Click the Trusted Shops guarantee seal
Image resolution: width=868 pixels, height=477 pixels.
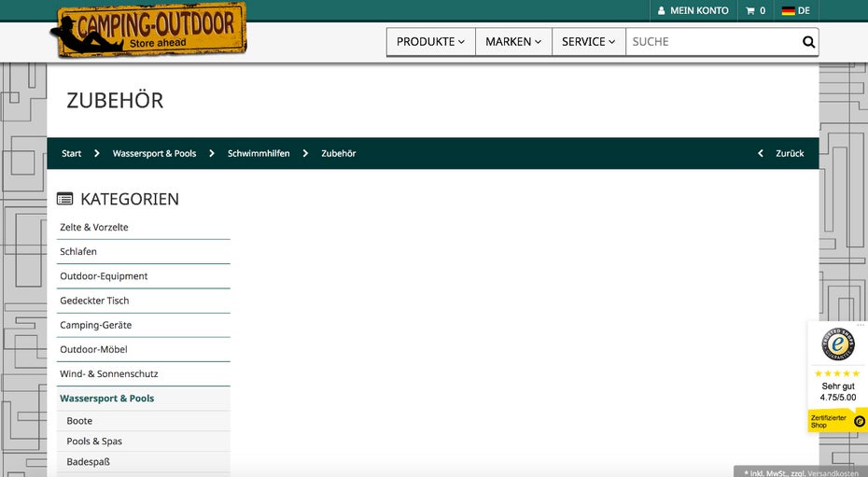click(837, 344)
